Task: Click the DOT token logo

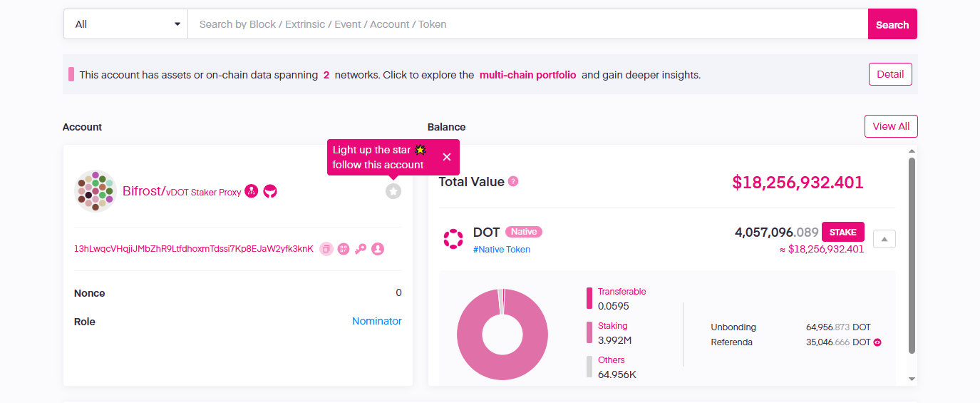Action: [x=453, y=239]
